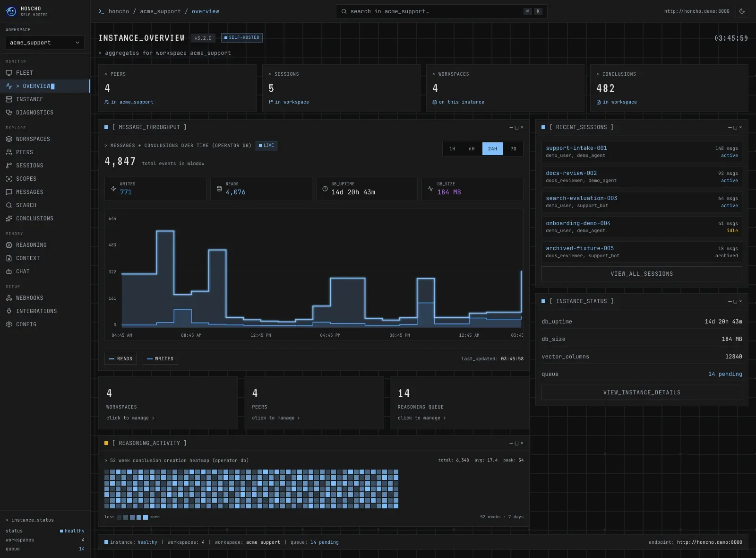
Task: Open archived-fixture-005 session
Action: [642, 252]
